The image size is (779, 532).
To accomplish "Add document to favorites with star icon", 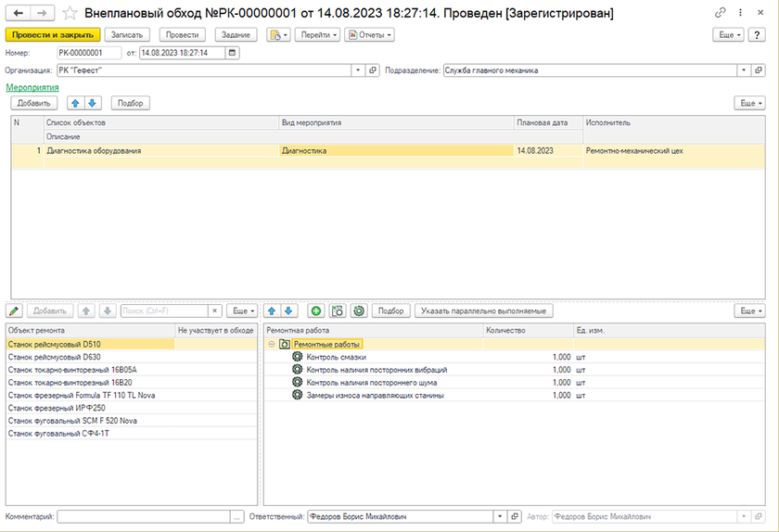I will pyautogui.click(x=70, y=14).
